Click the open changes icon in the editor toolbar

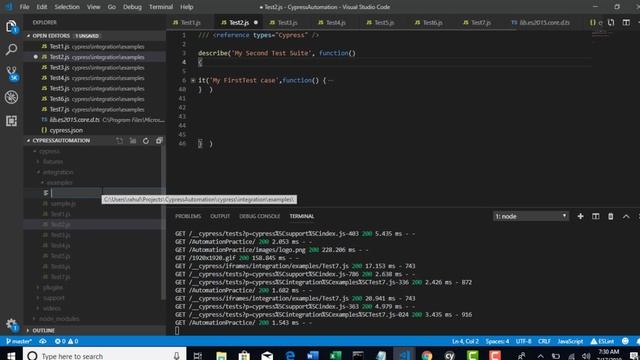pyautogui.click(x=611, y=22)
